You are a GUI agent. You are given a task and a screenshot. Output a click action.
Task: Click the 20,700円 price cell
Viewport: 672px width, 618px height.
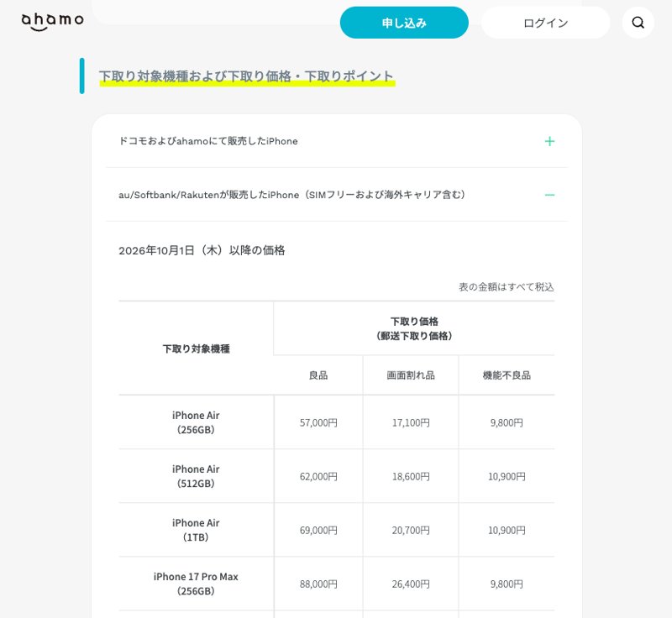(411, 530)
